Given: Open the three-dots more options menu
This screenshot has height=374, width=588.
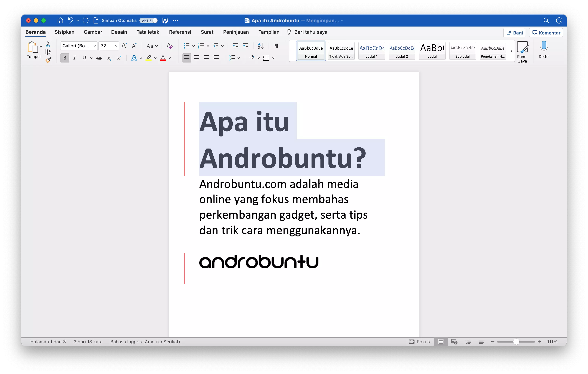Looking at the screenshot, I should 175,20.
